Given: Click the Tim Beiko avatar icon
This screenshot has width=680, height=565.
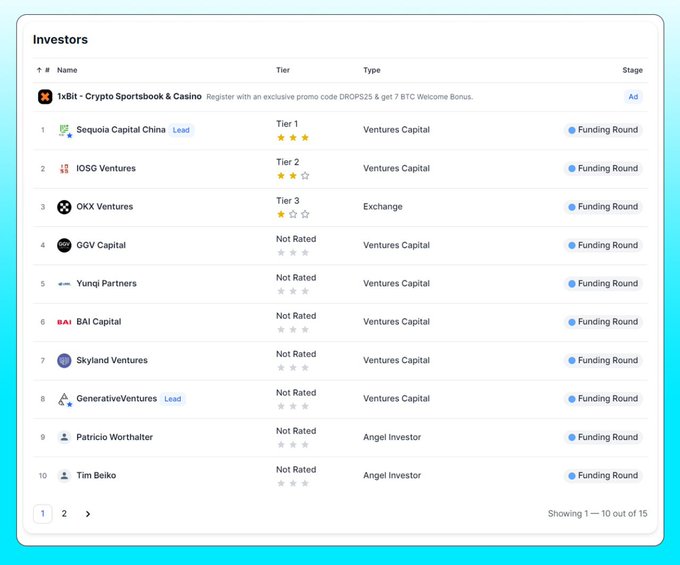Looking at the screenshot, I should coord(64,476).
